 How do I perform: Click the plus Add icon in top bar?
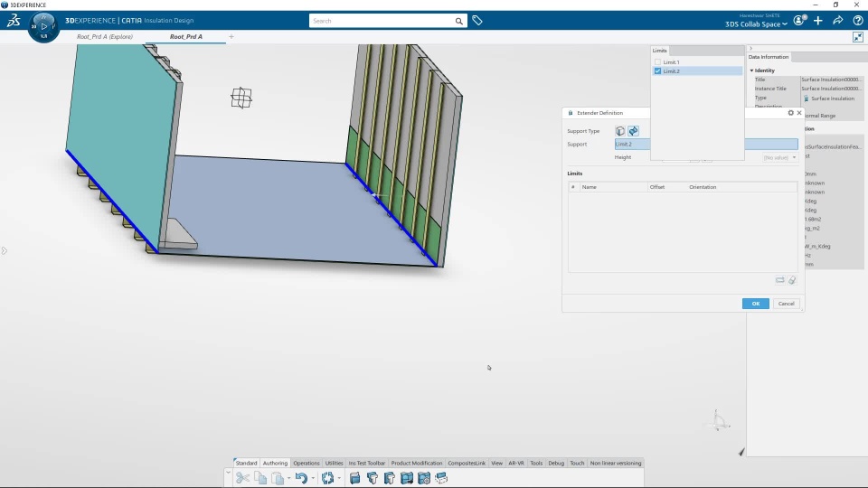818,21
